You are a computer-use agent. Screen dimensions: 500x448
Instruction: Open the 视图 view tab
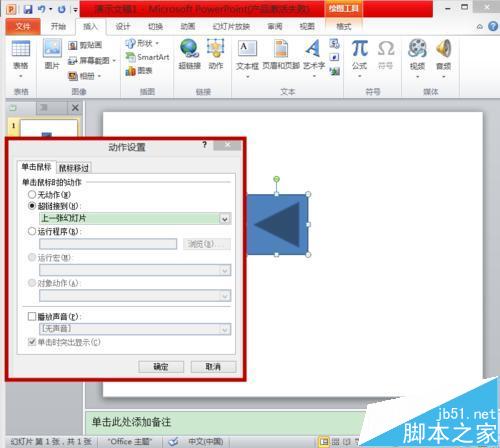(307, 26)
